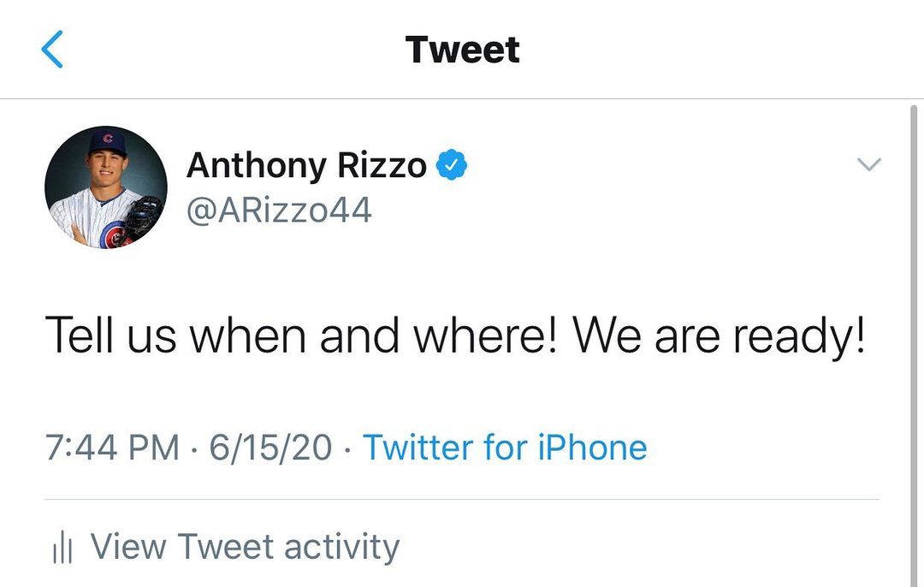The height and width of the screenshot is (587, 924).
Task: Click the 6/15/20 date
Action: click(x=270, y=448)
